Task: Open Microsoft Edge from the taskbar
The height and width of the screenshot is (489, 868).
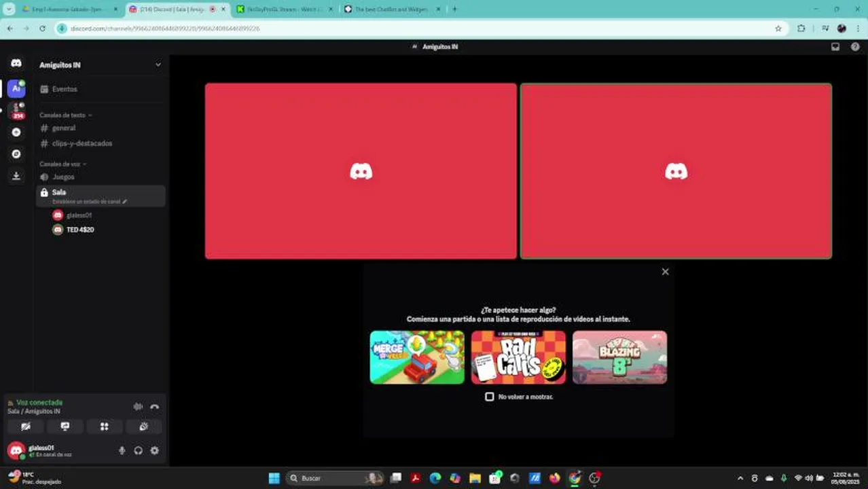Action: click(x=435, y=478)
